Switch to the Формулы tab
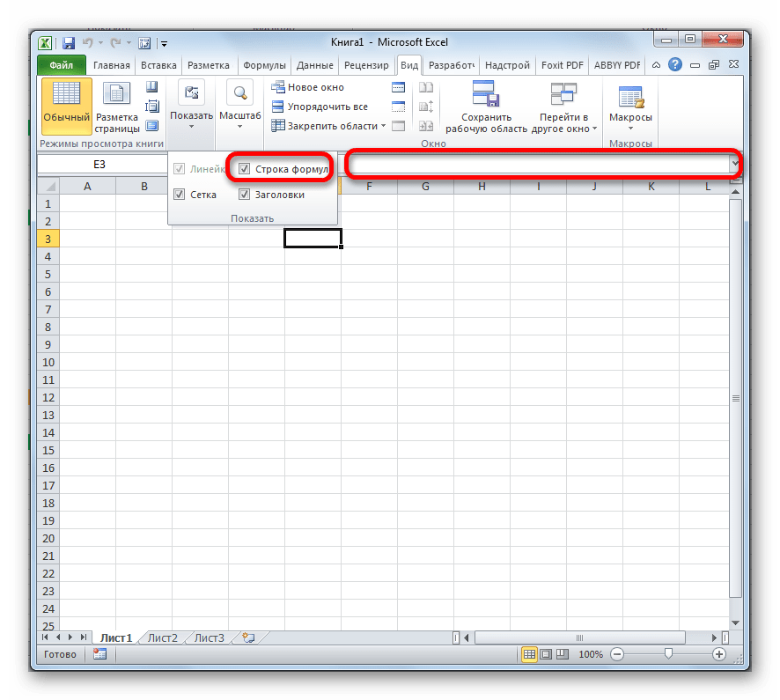Image resolution: width=780 pixels, height=700 pixels. pyautogui.click(x=264, y=65)
